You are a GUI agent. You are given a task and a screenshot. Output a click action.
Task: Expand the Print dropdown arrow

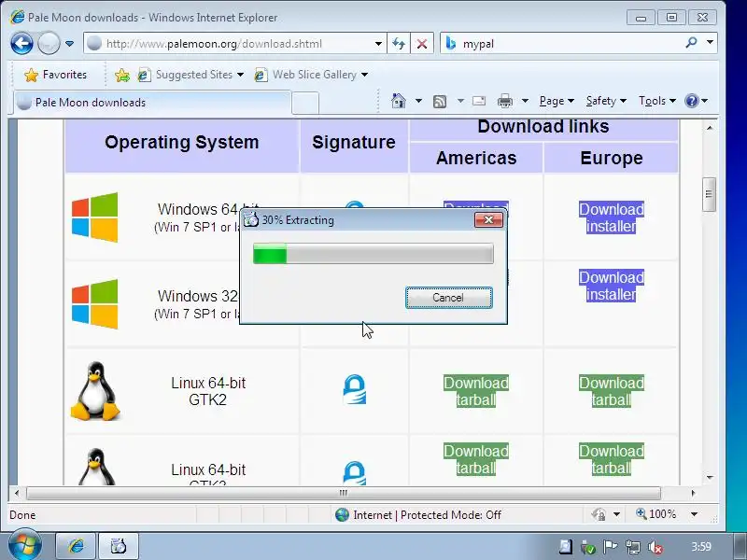coord(525,101)
